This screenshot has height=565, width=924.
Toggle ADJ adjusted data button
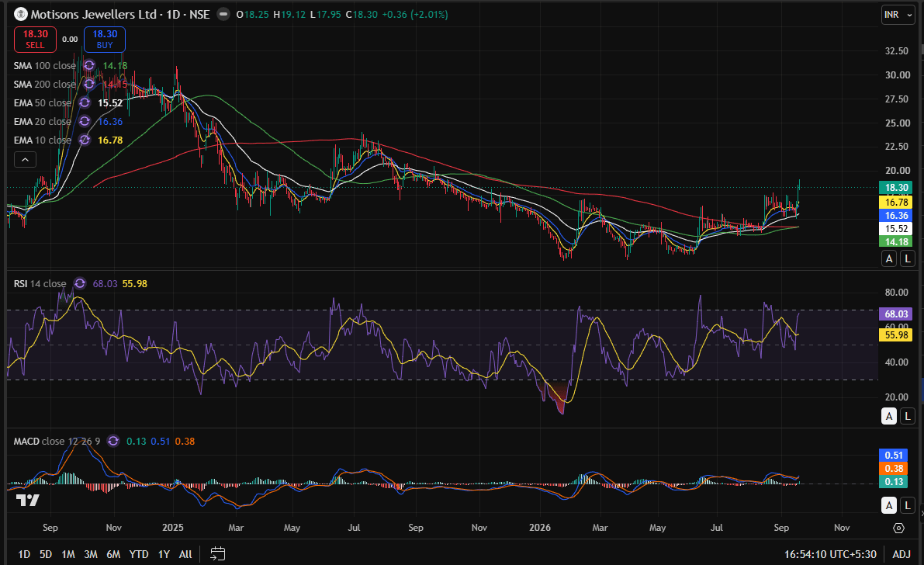click(x=902, y=554)
